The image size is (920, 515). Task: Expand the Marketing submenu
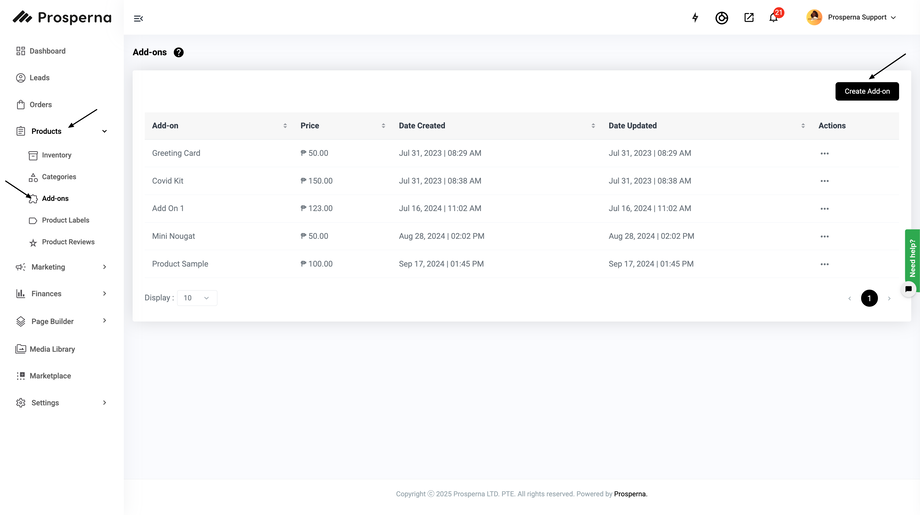[x=104, y=267]
